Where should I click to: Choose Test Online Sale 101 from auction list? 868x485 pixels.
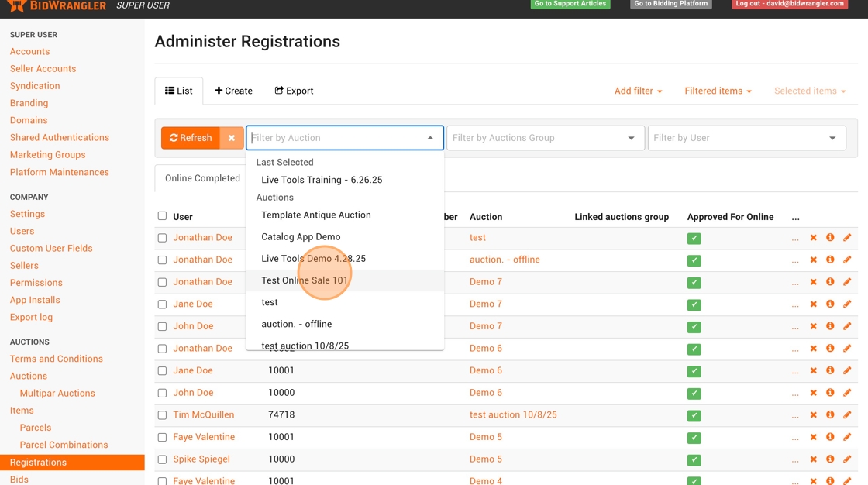(x=305, y=280)
